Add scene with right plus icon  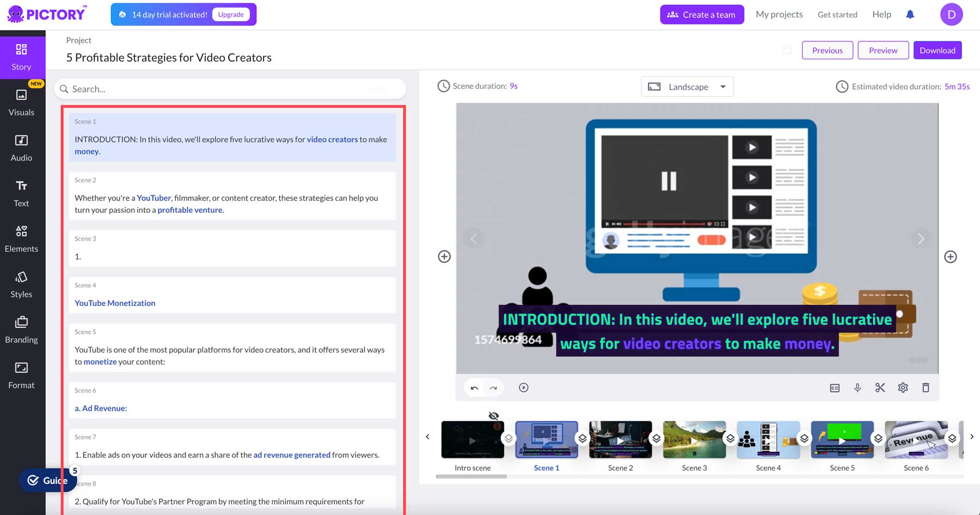tap(950, 256)
